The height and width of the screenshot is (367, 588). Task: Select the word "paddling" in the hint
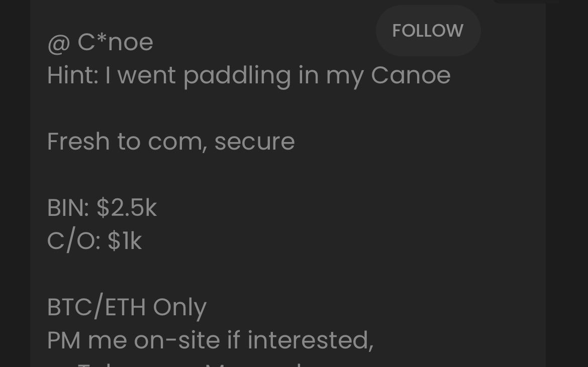pos(237,75)
